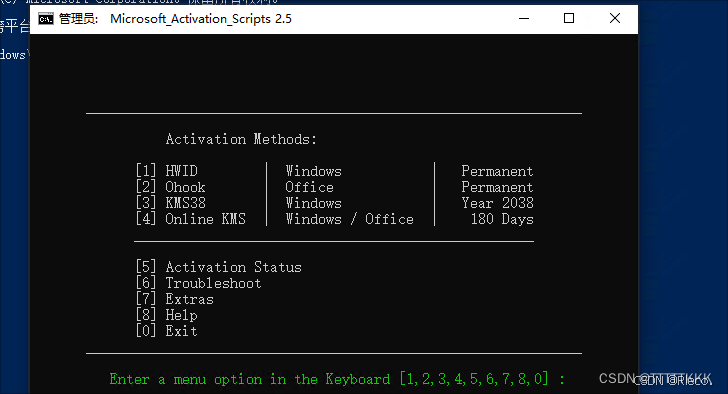
Task: Select the '[3] KMS38' option text
Action: click(170, 203)
